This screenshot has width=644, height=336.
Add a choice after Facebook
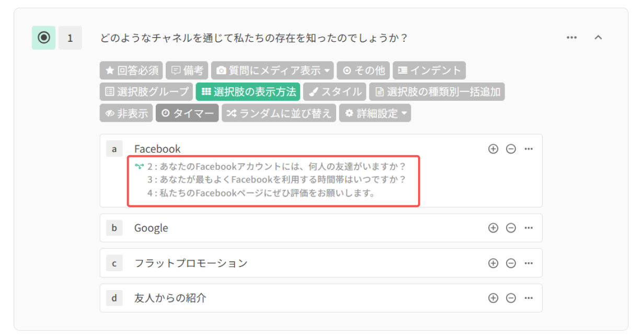tap(493, 149)
